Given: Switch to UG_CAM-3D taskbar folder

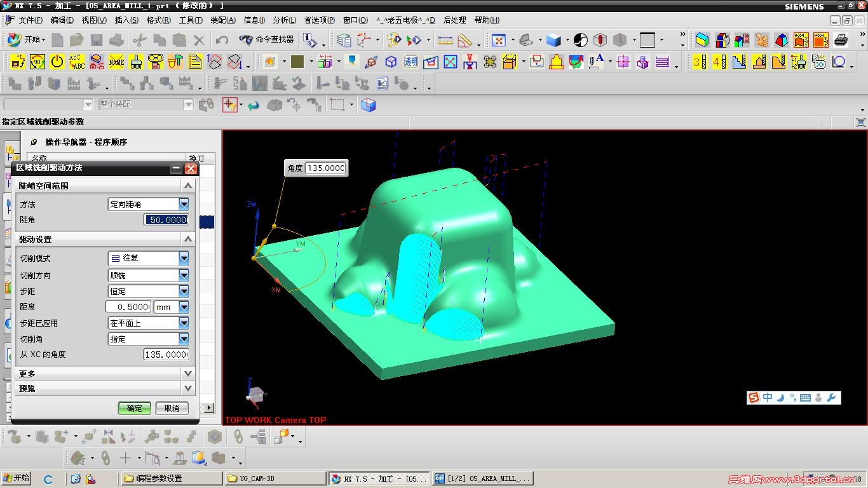Looking at the screenshot, I should pos(275,478).
